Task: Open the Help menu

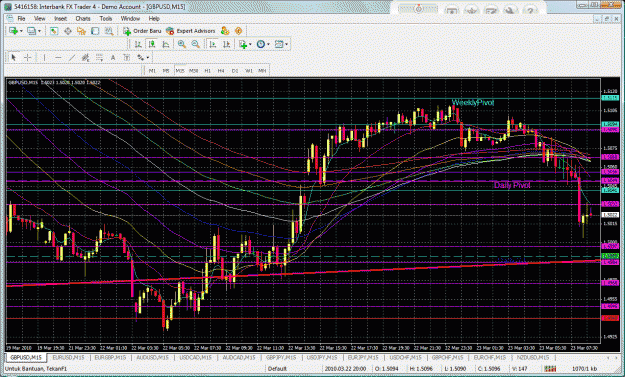Action: click(154, 18)
